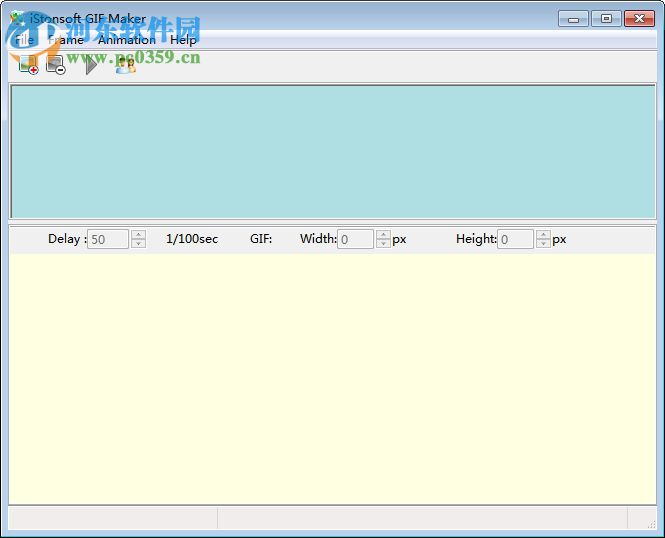Image resolution: width=665 pixels, height=538 pixels.
Task: Click the GIF Width input field
Action: 355,239
